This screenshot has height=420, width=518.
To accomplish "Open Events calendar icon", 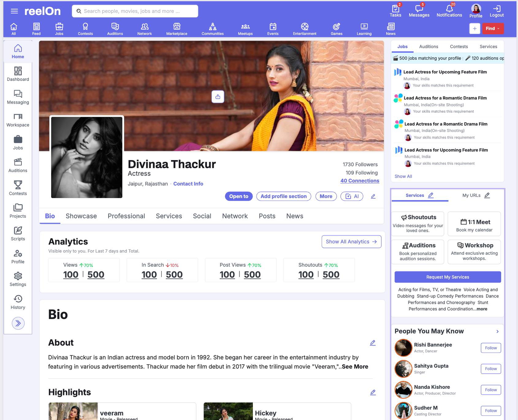I will [x=273, y=29].
